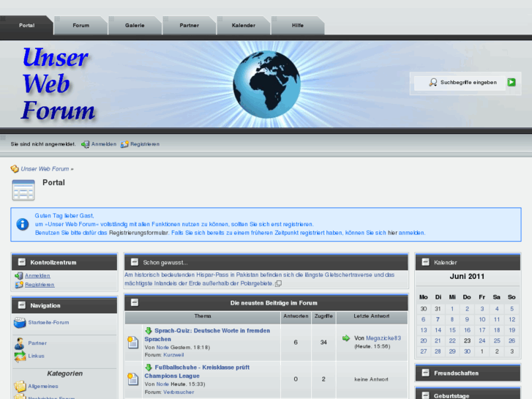Click the blue info icon in the guest notice
Viewport: 532px width, 399px height.
[x=23, y=224]
